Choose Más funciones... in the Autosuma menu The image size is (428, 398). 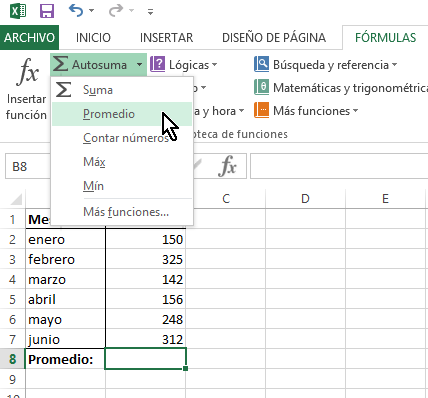pyautogui.click(x=122, y=212)
